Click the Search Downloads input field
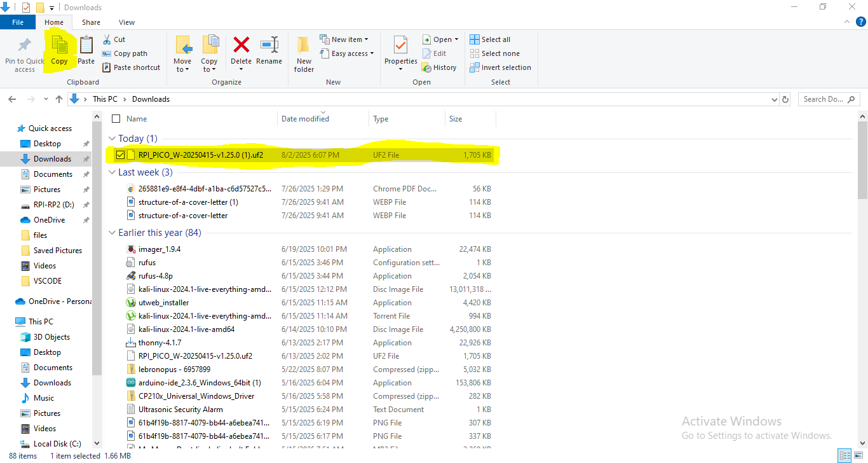This screenshot has height=463, width=868. pyautogui.click(x=829, y=99)
